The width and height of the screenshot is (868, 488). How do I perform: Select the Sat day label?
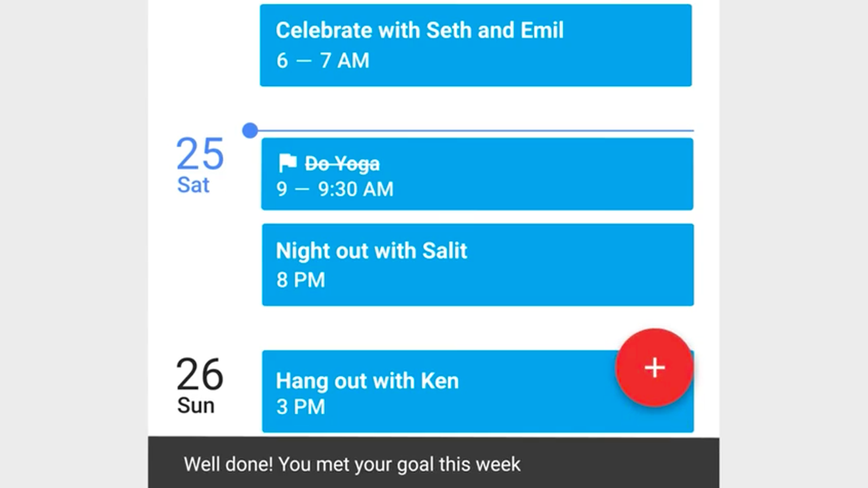pyautogui.click(x=193, y=185)
